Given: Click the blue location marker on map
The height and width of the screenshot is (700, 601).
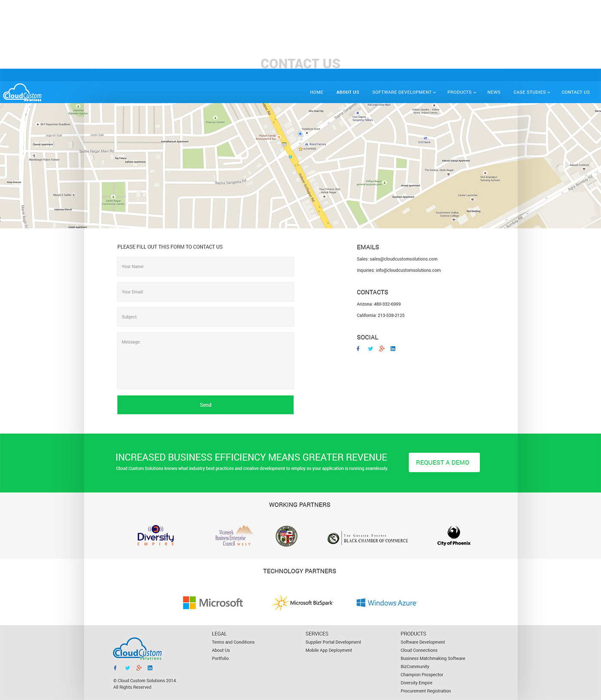Looking at the screenshot, I should coord(300,134).
